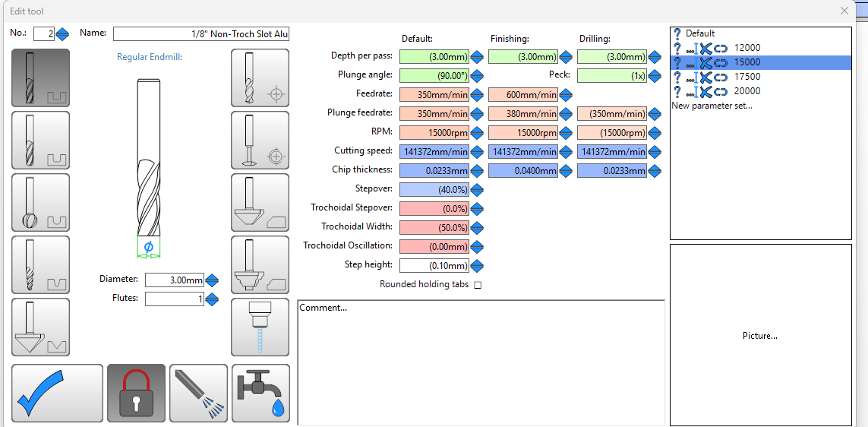Click the stepper beside the Flutes field
The height and width of the screenshot is (427, 868).
212,299
